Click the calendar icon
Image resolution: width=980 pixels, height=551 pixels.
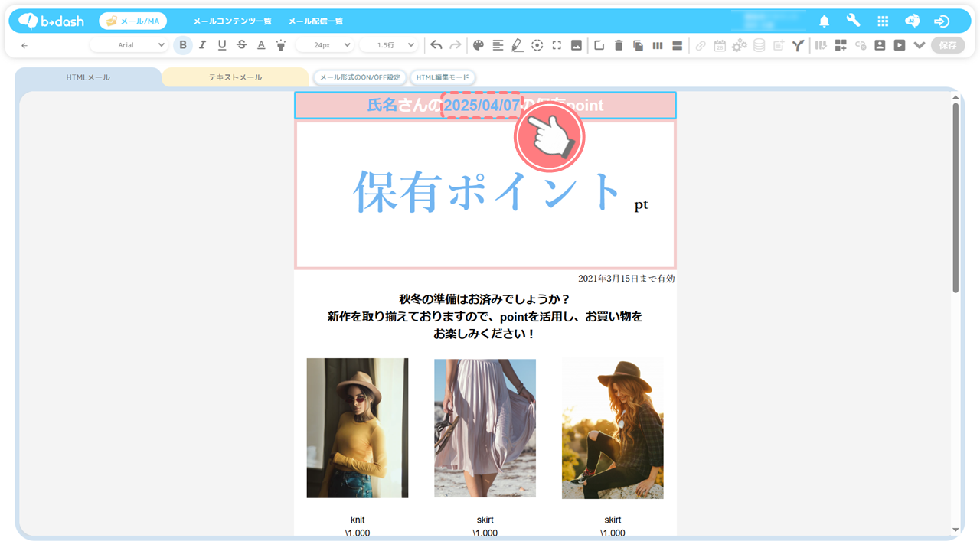point(720,45)
